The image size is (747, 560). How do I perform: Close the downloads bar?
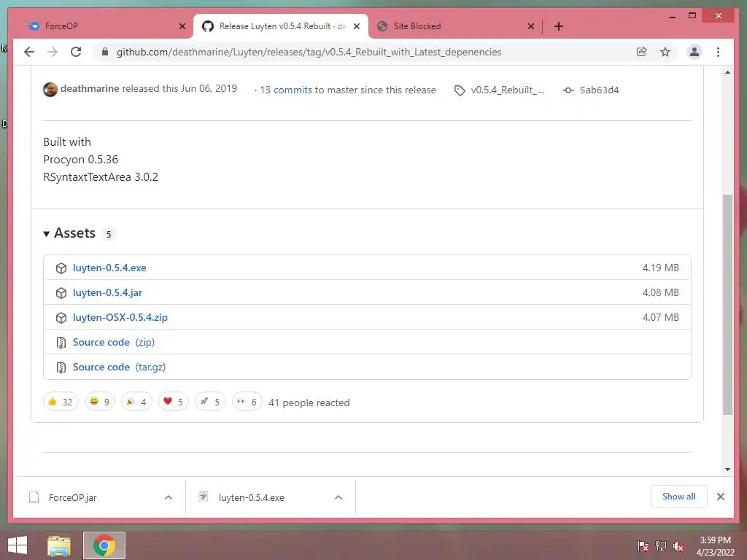[x=720, y=497]
